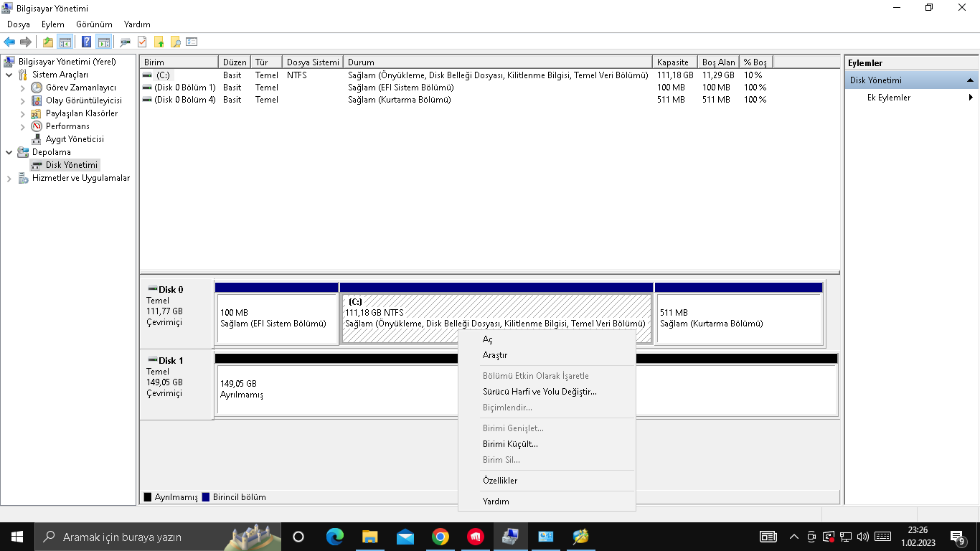
Task: Open the Görünüm menu
Action: (x=94, y=24)
